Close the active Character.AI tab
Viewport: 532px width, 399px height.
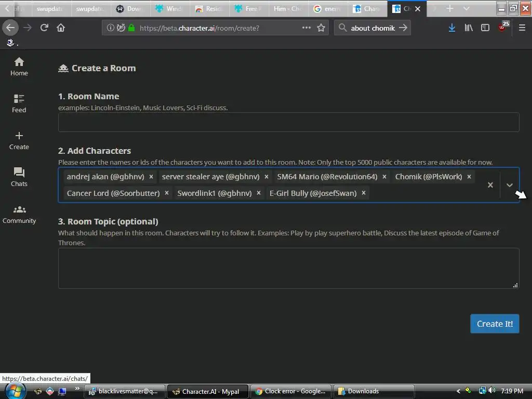coord(418,9)
